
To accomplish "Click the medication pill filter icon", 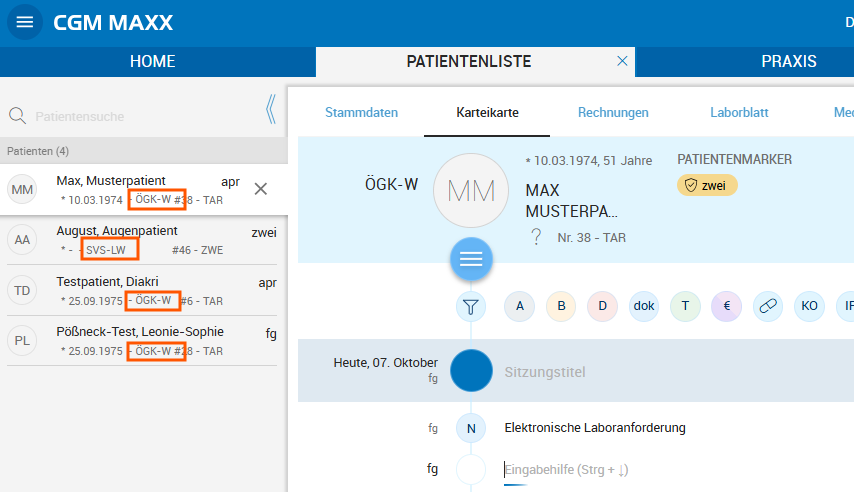I will 768,307.
